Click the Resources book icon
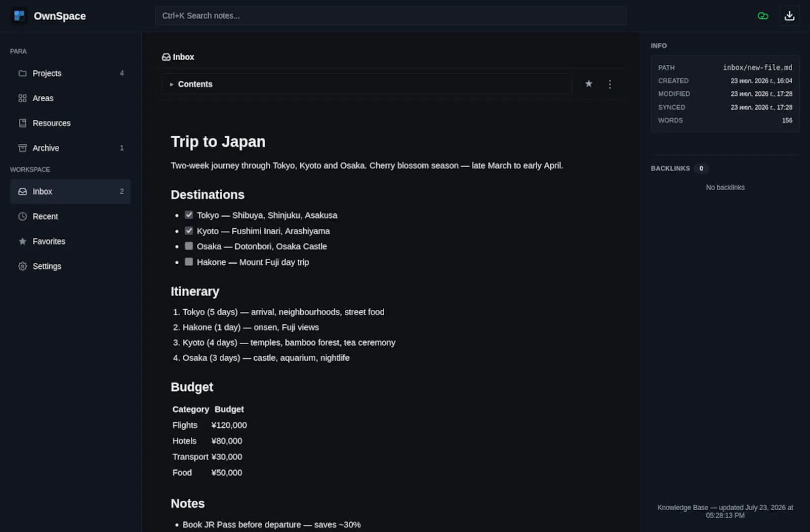Image resolution: width=810 pixels, height=532 pixels. coord(22,123)
